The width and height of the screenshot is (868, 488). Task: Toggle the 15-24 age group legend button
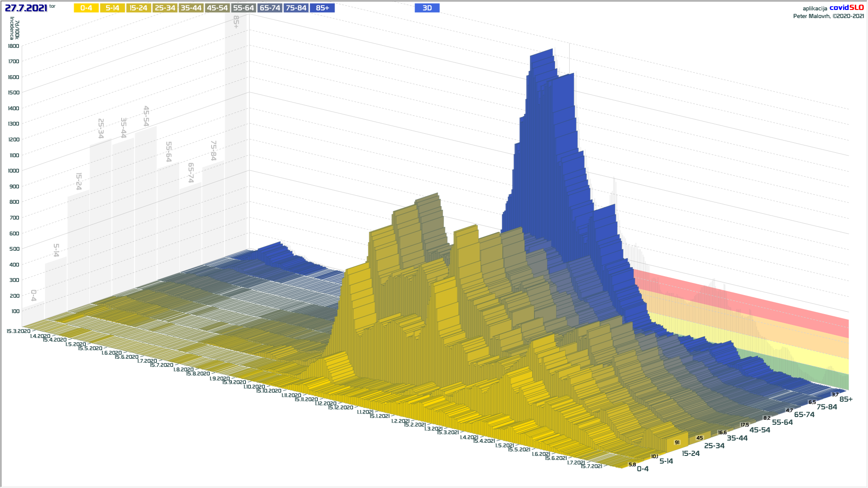(x=138, y=8)
